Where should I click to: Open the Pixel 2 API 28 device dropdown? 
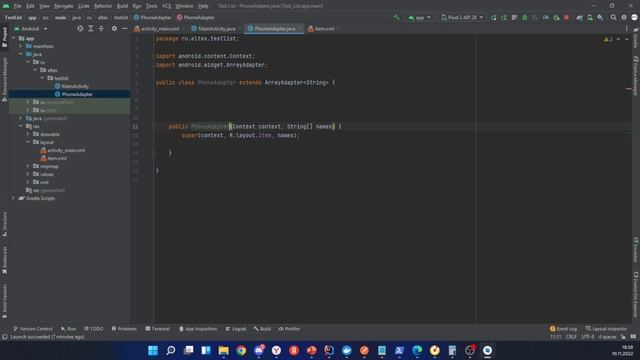tap(462, 18)
